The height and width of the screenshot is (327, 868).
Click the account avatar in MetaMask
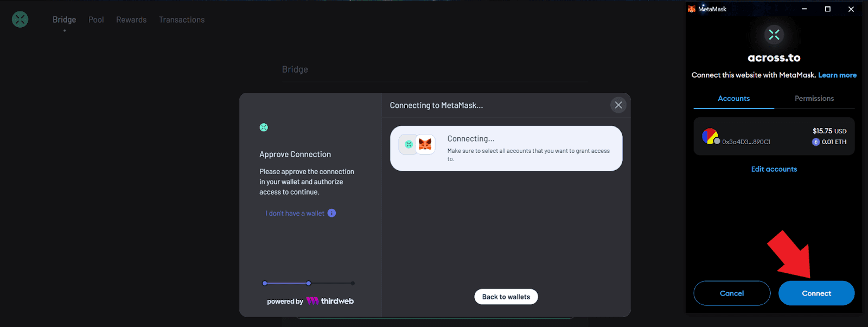tap(710, 136)
